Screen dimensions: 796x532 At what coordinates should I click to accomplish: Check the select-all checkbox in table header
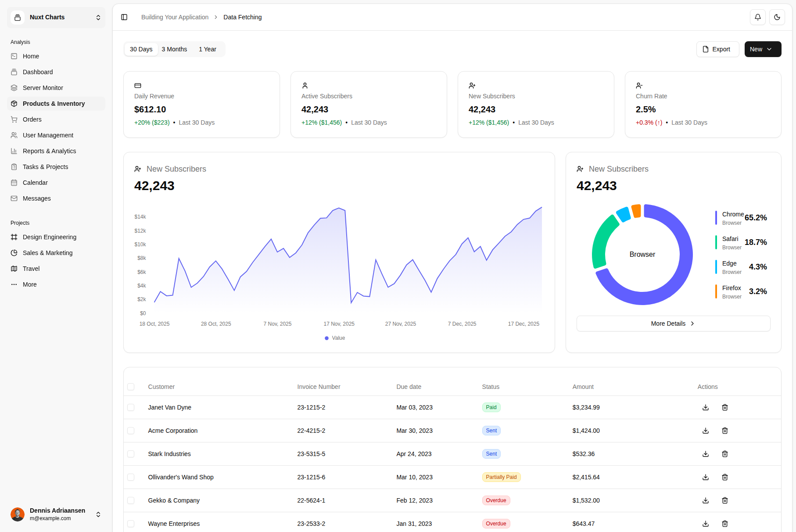(x=131, y=387)
